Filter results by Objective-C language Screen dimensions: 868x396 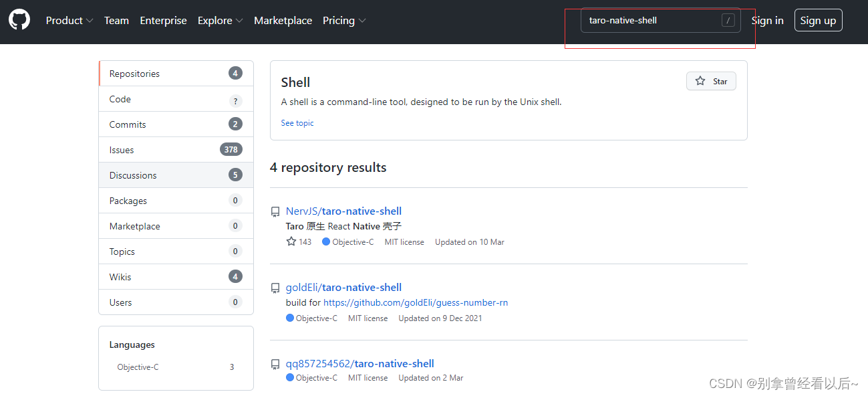pos(138,367)
